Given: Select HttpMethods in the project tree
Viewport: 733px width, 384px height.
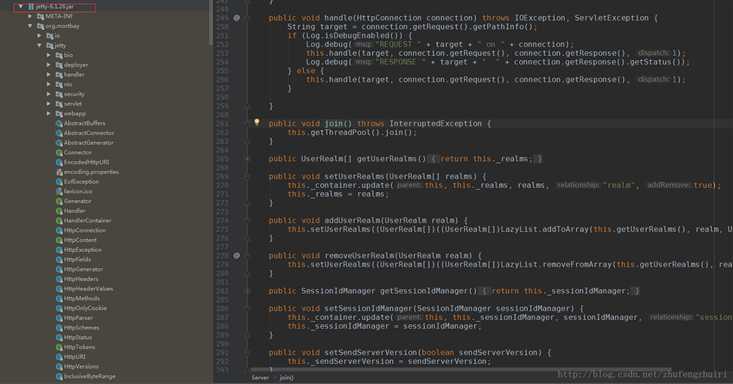Looking at the screenshot, I should coord(82,298).
